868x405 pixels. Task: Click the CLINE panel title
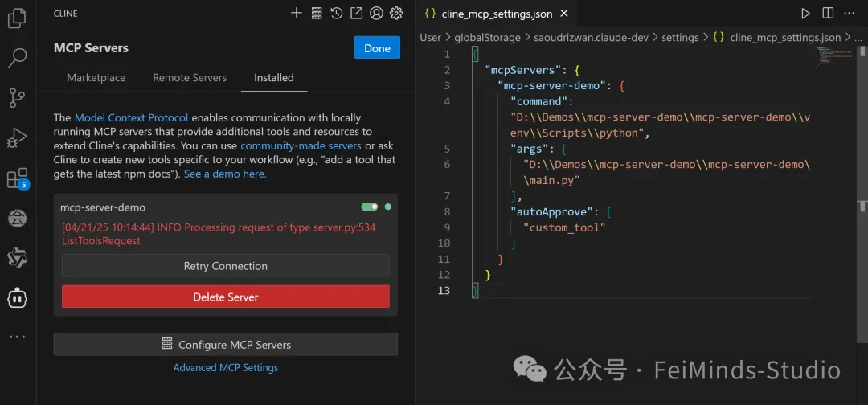tap(65, 14)
